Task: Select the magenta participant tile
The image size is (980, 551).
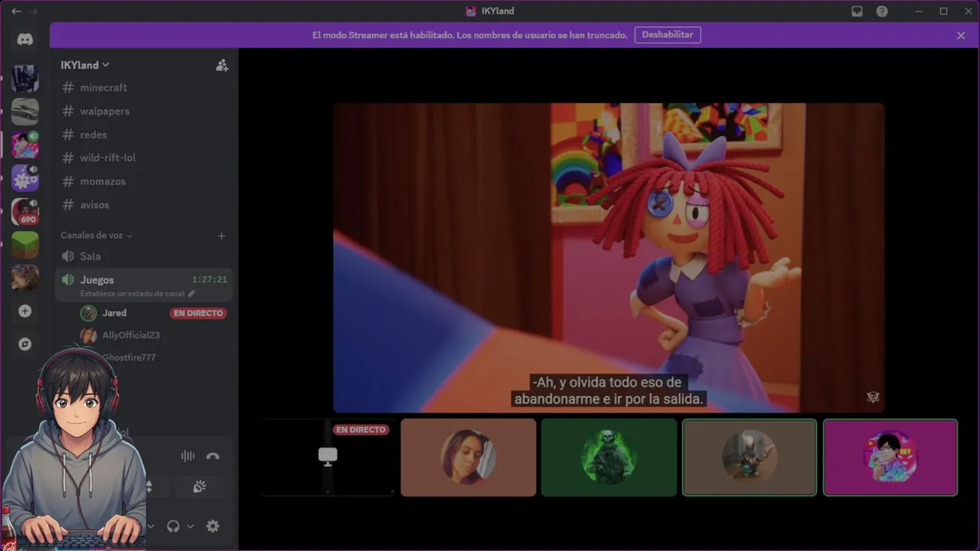Action: (890, 457)
